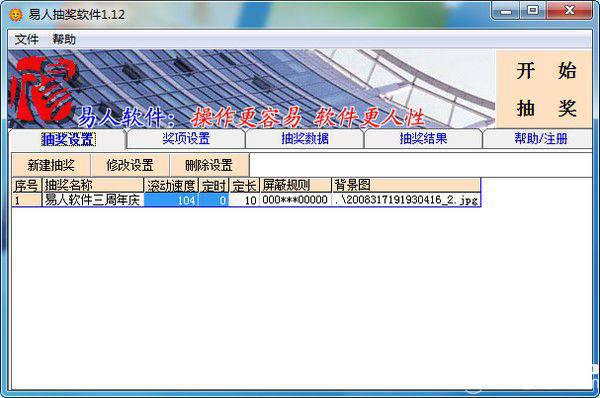Switch to the 奖项设置 tab
600x398 pixels.
tap(186, 138)
